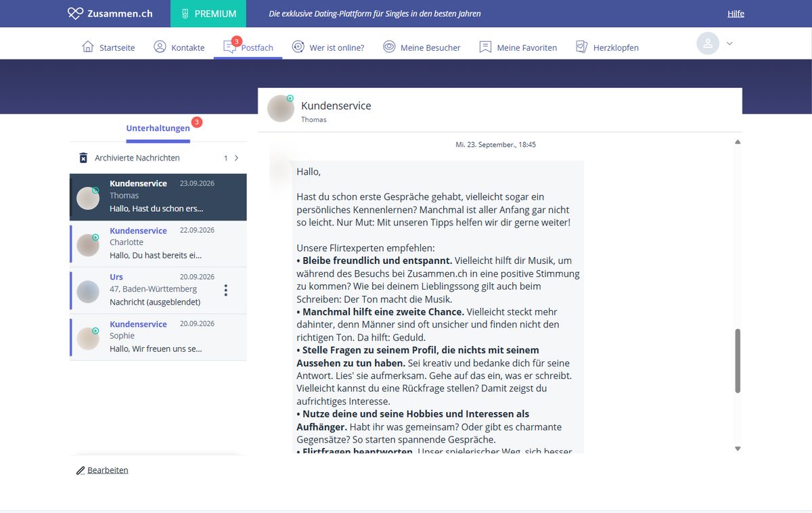Expand Archivierte Nachrichten chevron arrow
Image resolution: width=812 pixels, height=513 pixels.
point(236,158)
